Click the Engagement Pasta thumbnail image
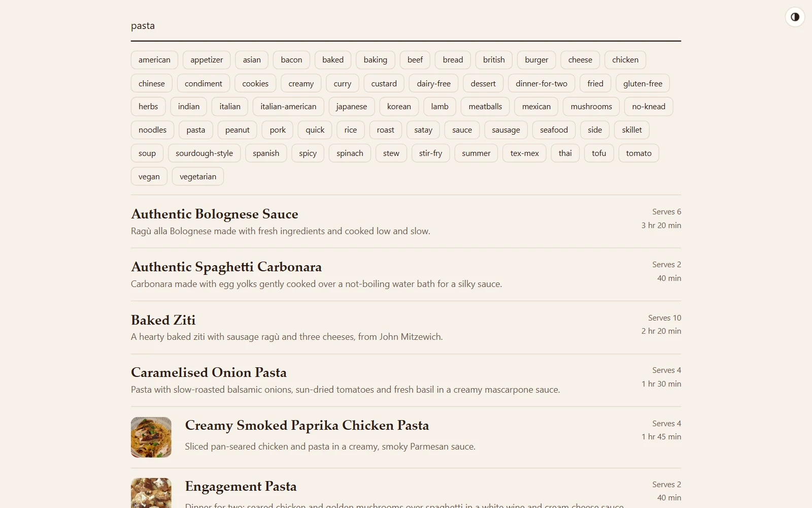 coord(151,493)
